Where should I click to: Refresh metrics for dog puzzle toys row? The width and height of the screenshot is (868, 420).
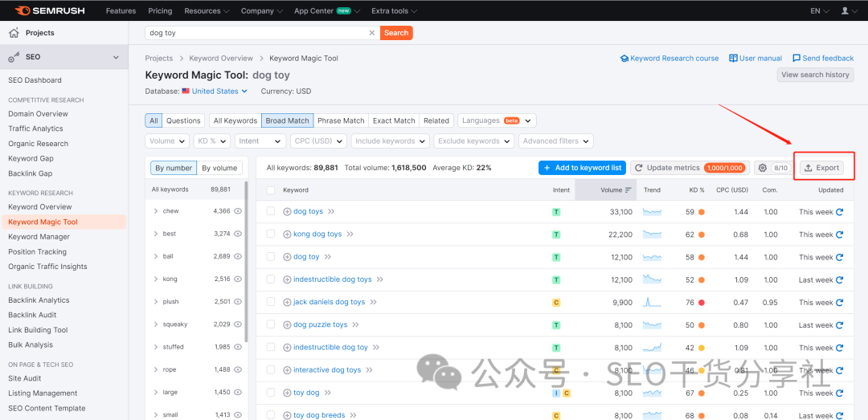click(839, 325)
